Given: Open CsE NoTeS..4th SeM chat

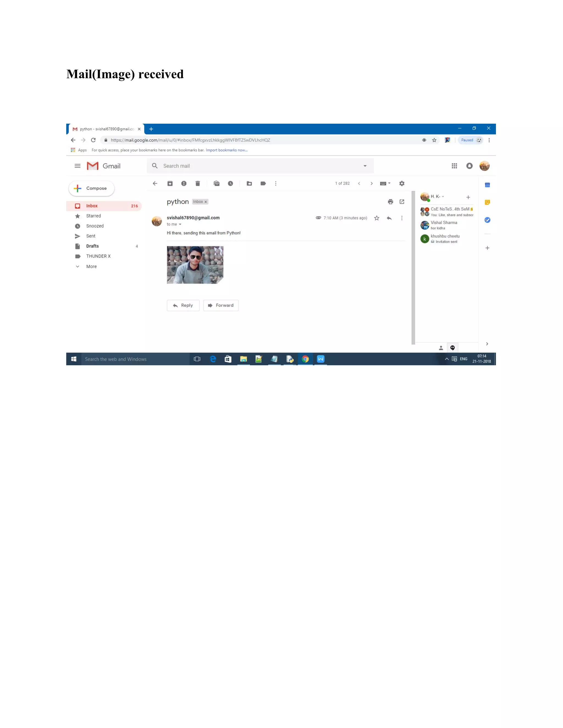Looking at the screenshot, I should pyautogui.click(x=447, y=212).
